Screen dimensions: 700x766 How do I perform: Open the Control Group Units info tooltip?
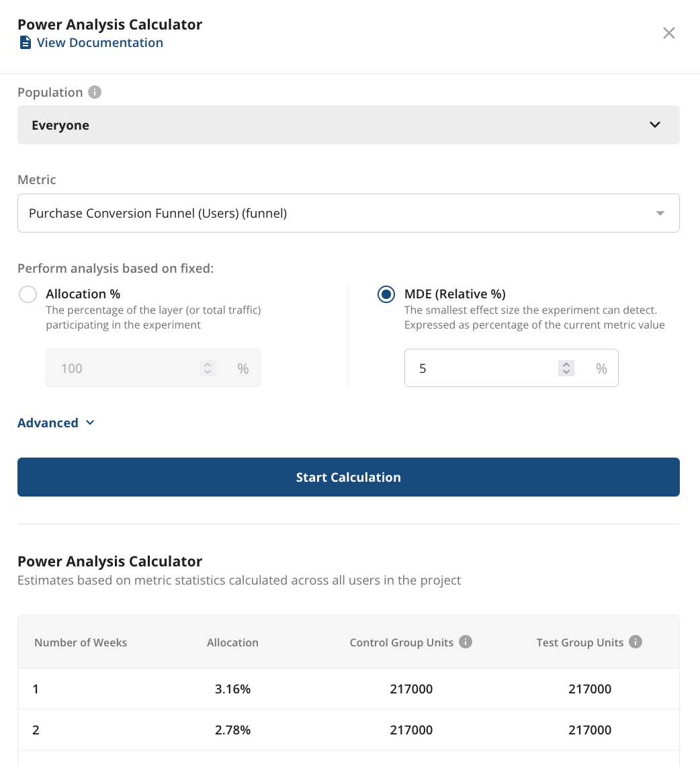[466, 642]
